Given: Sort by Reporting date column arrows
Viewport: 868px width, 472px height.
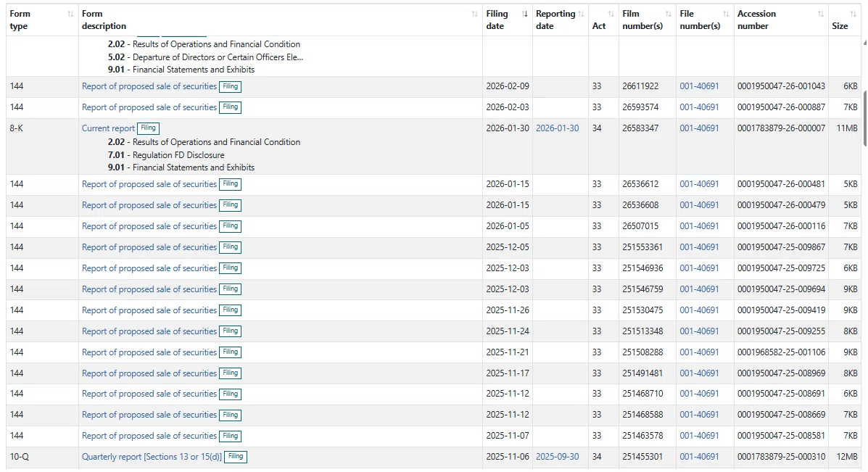Looking at the screenshot, I should click(x=581, y=14).
